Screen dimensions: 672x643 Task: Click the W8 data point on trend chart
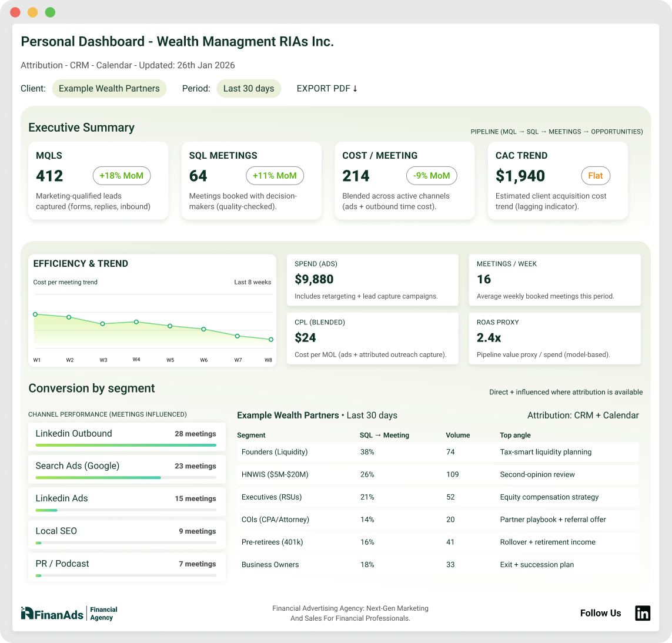(x=271, y=340)
